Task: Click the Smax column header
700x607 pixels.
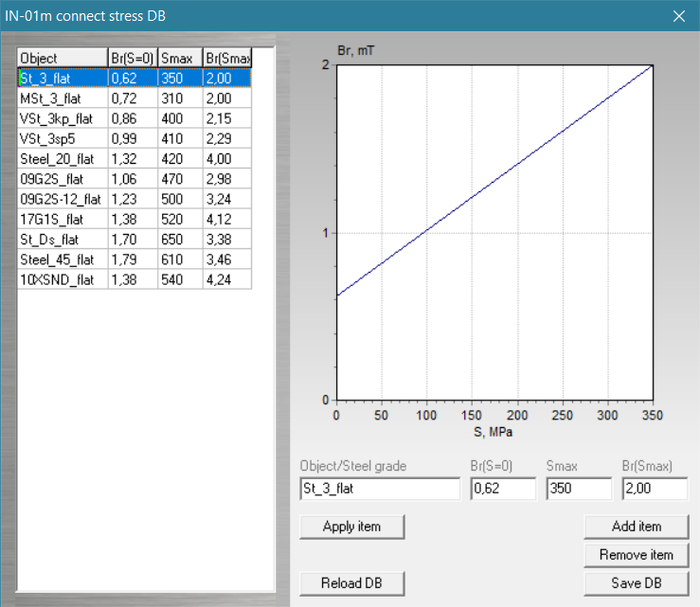Action: click(180, 58)
